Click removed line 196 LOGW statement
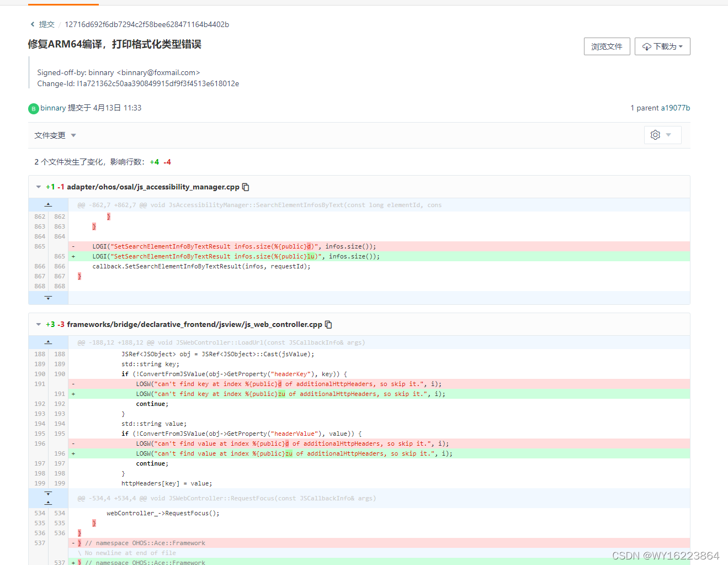The height and width of the screenshot is (565, 728). pyautogui.click(x=379, y=443)
